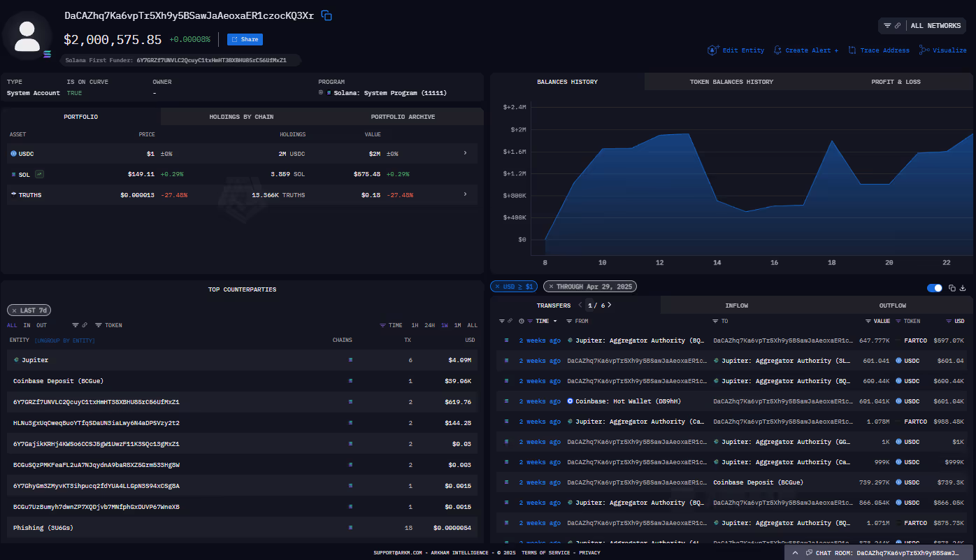Screen dimensions: 976x560
Task: Go to the next transfers page arrow
Action: coord(610,305)
